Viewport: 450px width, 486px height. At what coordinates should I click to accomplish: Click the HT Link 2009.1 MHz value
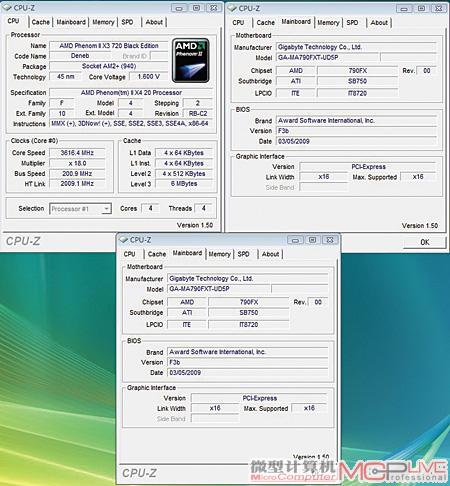click(x=77, y=184)
